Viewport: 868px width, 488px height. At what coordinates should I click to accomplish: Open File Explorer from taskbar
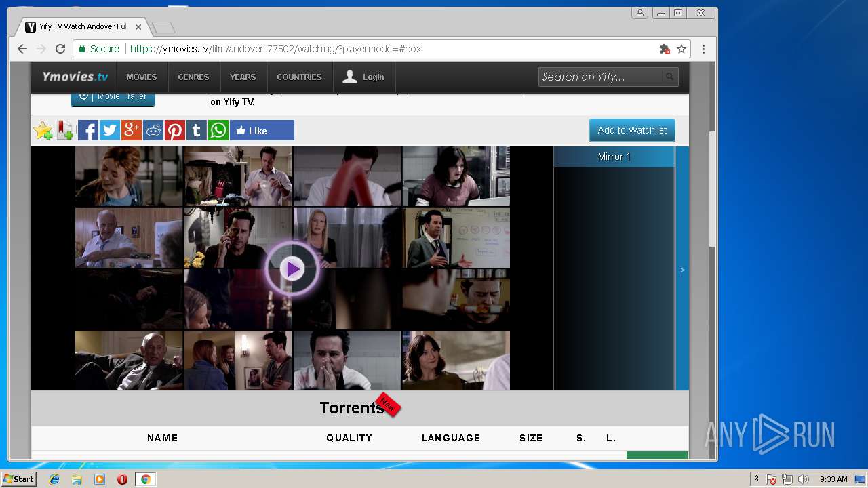[x=77, y=479]
